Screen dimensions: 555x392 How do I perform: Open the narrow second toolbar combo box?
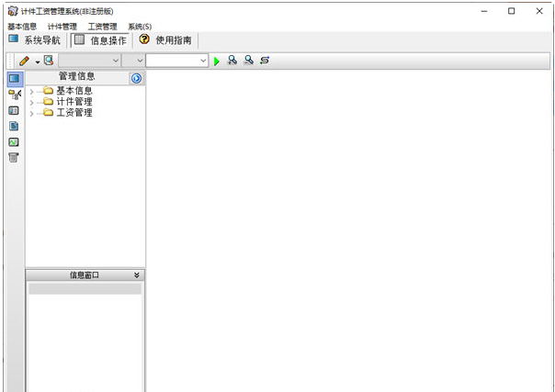pyautogui.click(x=132, y=61)
